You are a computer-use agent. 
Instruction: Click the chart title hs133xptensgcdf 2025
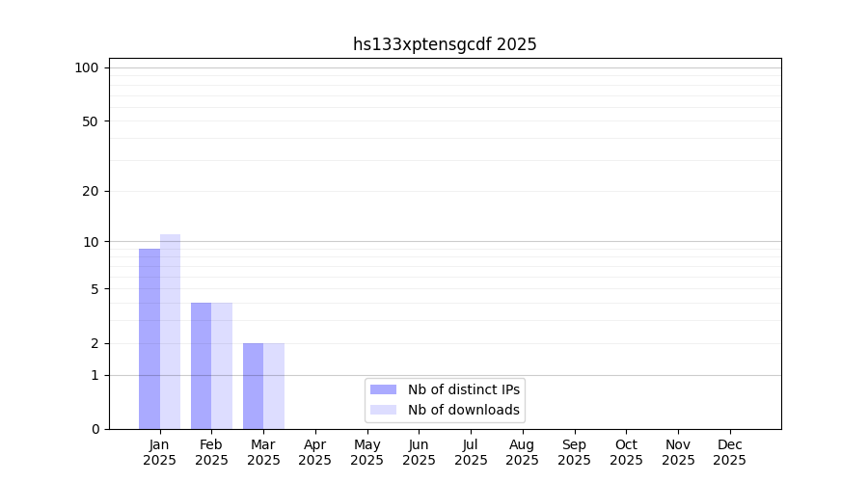pos(445,44)
